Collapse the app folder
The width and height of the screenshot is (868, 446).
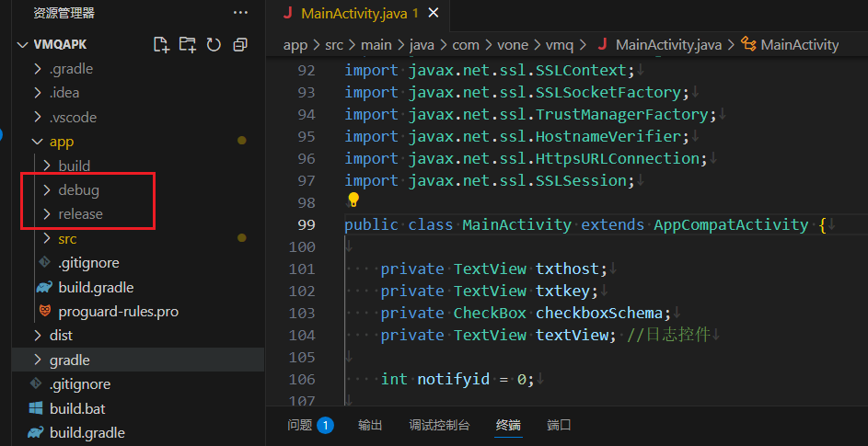[x=61, y=142]
